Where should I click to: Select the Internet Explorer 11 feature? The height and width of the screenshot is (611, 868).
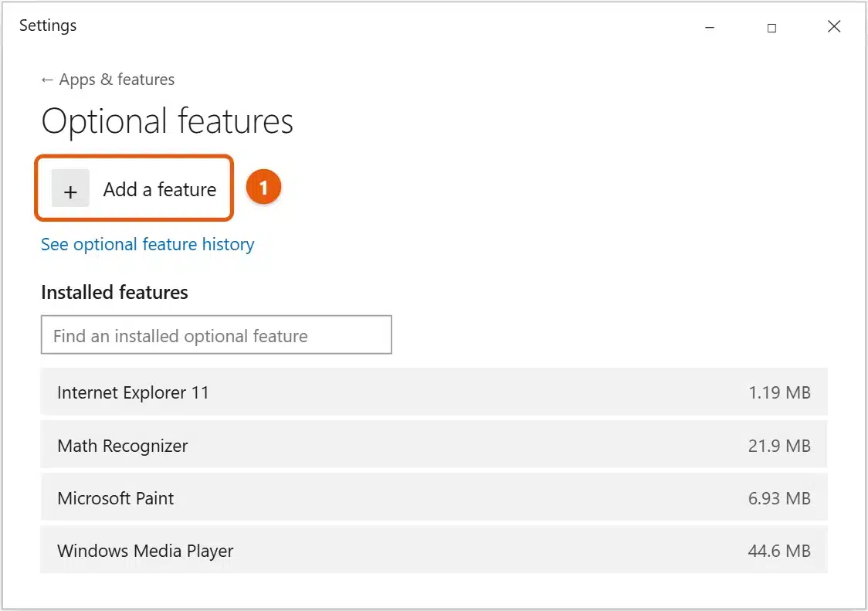click(434, 392)
